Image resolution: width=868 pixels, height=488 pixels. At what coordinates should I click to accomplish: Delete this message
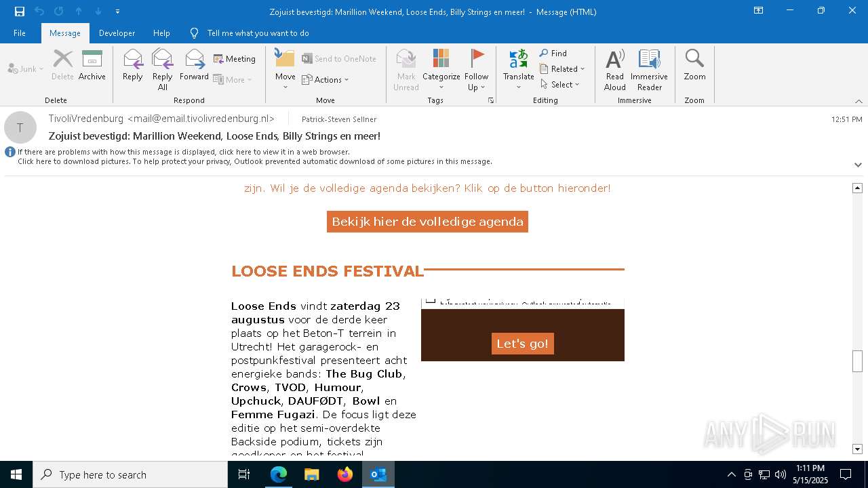coord(62,65)
